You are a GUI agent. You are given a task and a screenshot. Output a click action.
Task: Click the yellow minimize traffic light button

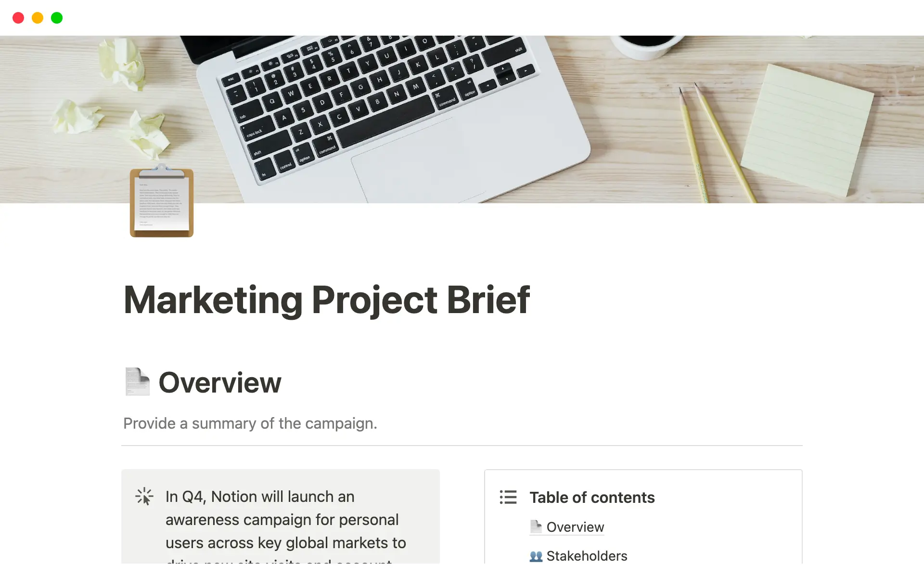click(37, 17)
